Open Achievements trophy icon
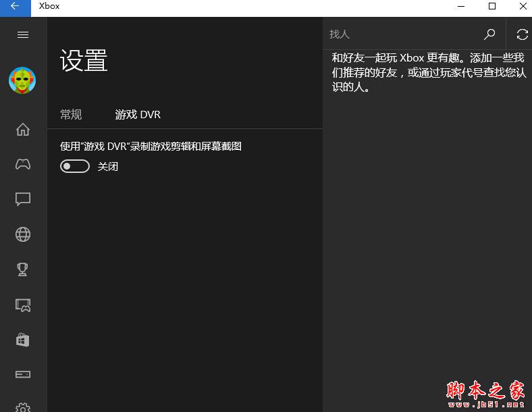Screen dimensions: 532x412 (x=23, y=269)
